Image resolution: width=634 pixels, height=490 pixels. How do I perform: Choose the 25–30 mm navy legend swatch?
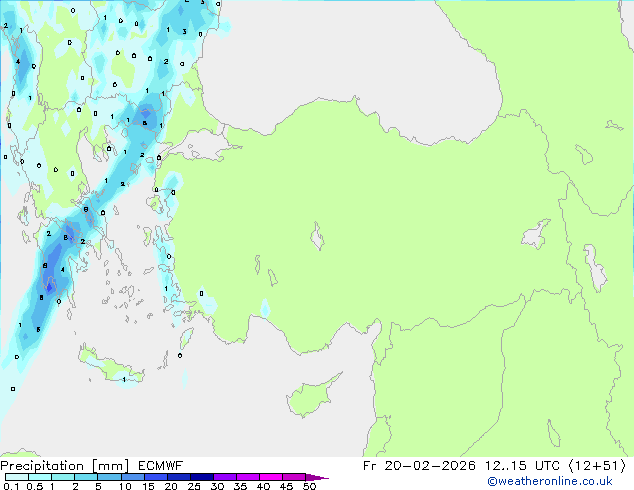click(202, 477)
